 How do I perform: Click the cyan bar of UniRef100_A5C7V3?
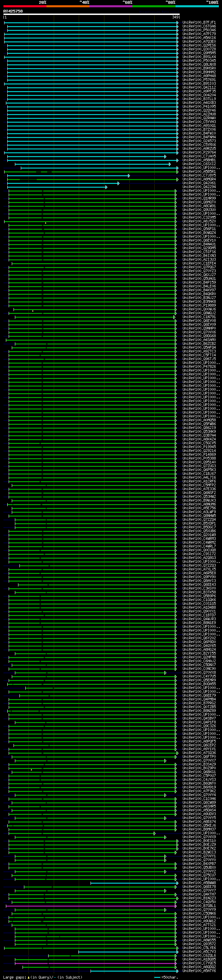click(128, 952)
